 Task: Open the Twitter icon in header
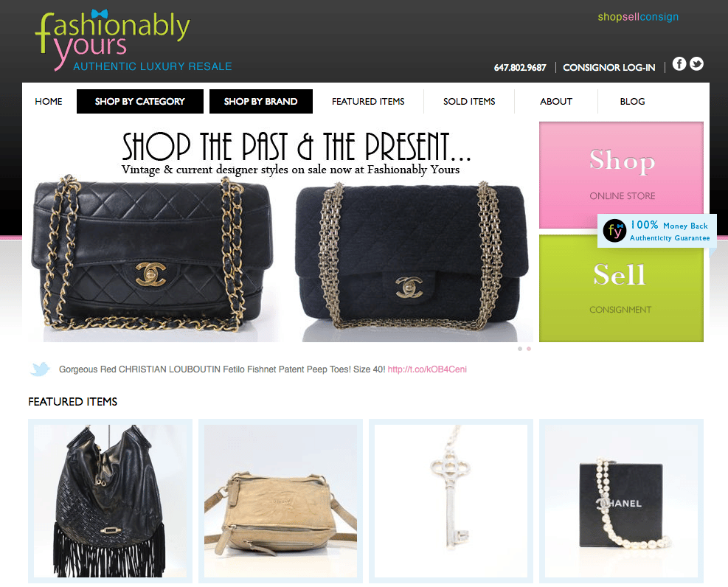point(696,63)
